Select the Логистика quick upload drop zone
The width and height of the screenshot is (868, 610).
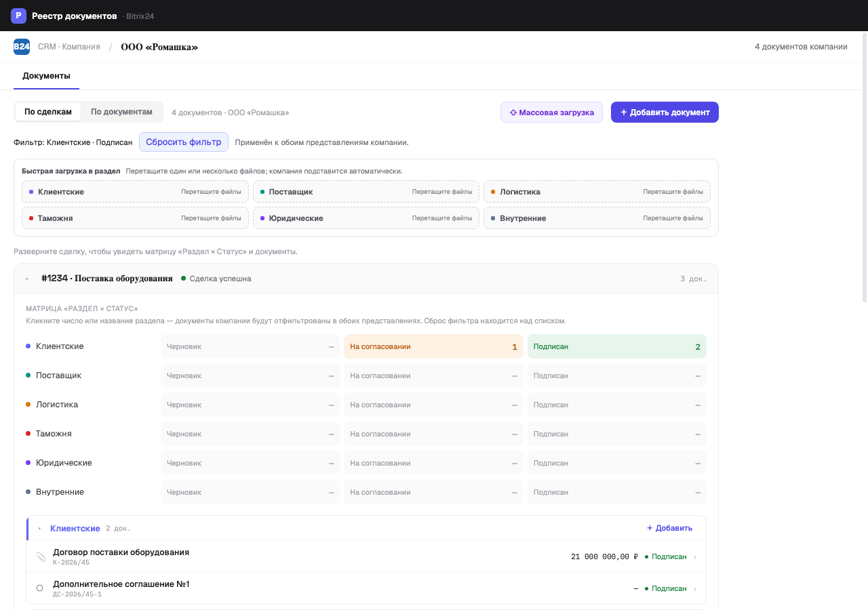point(597,192)
